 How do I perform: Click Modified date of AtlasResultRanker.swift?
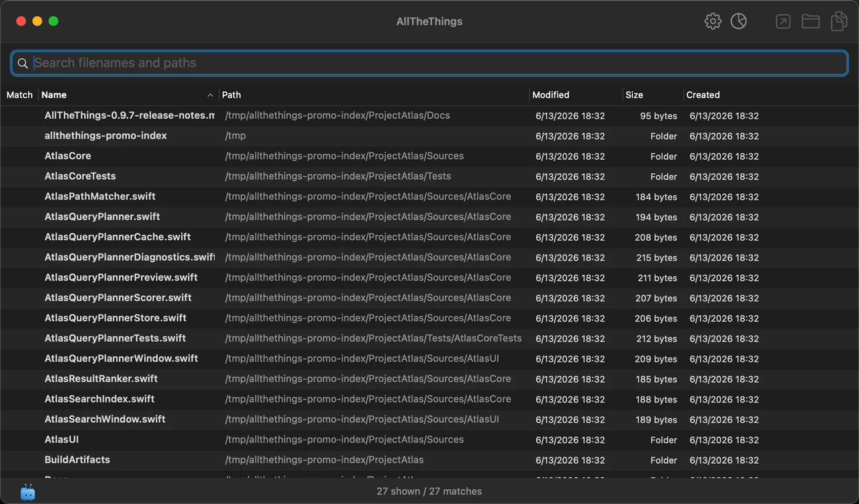coord(570,379)
